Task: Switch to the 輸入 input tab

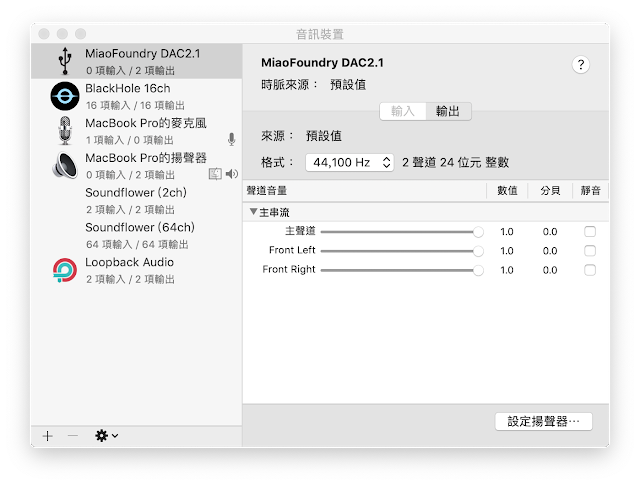Action: (x=403, y=111)
